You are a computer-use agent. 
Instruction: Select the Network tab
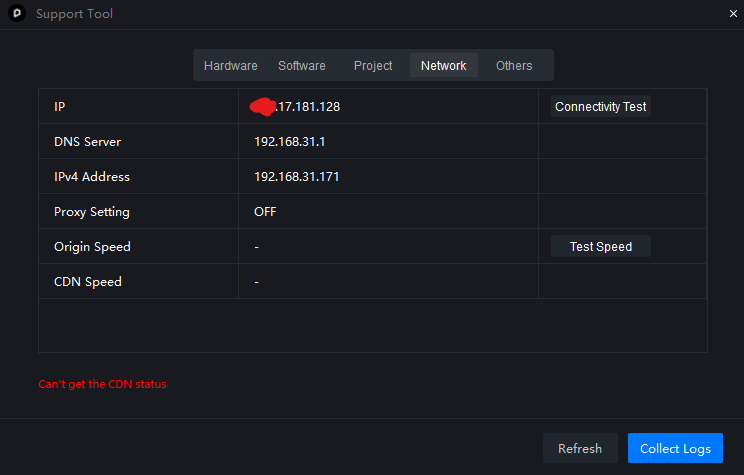443,66
